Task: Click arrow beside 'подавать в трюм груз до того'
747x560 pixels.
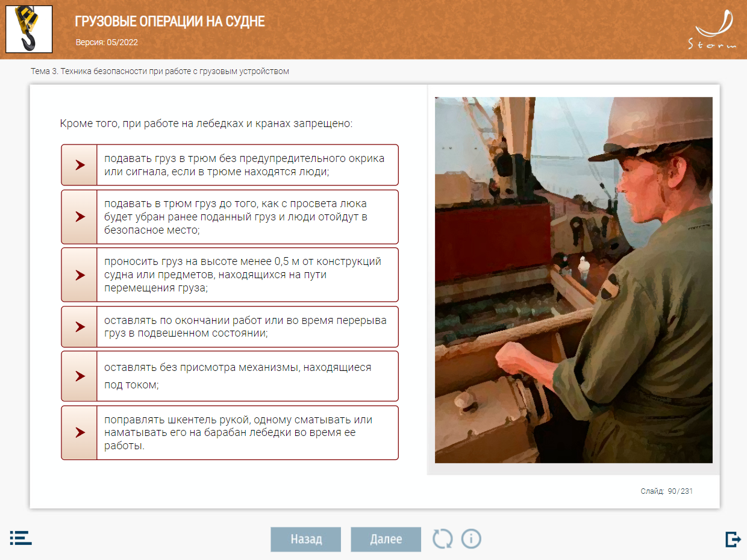Action: click(80, 217)
